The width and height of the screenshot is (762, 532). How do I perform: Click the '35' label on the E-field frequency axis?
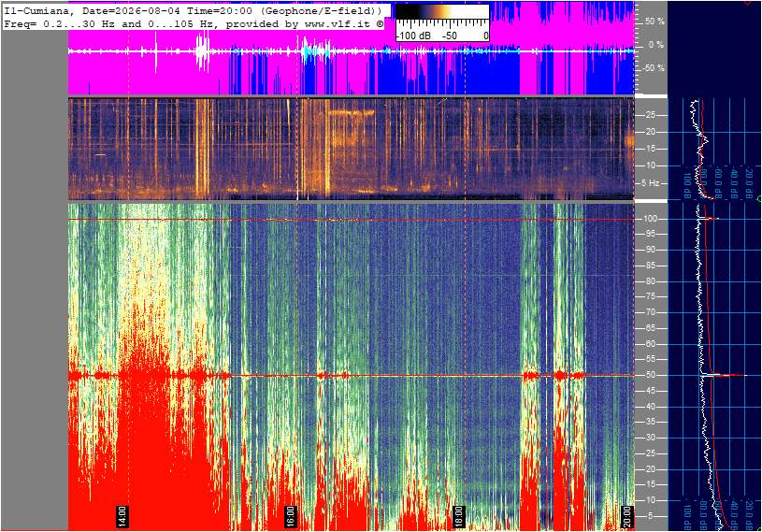[x=649, y=422]
